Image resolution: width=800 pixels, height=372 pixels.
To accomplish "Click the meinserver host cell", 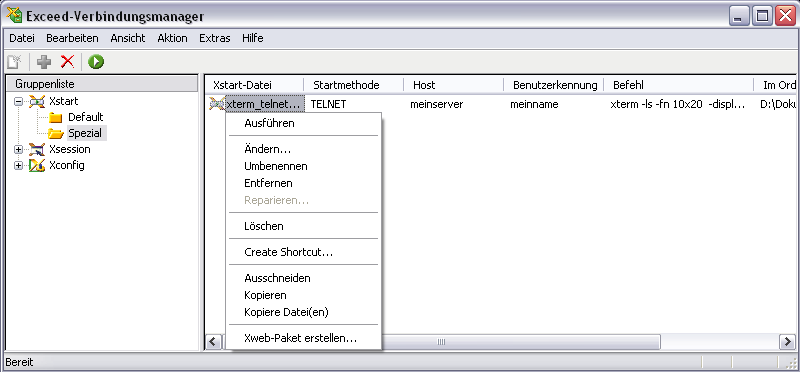I will click(x=436, y=105).
